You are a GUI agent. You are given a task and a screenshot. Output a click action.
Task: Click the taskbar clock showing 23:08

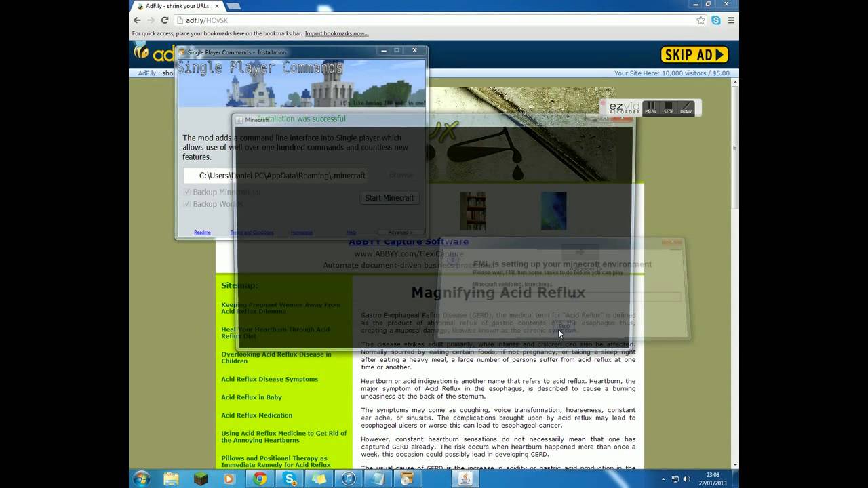(712, 479)
